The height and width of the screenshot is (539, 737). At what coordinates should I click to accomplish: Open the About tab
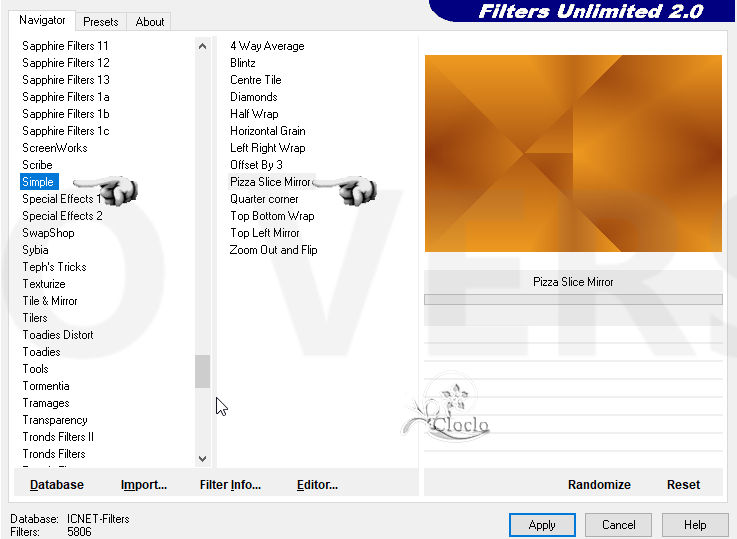tap(149, 22)
